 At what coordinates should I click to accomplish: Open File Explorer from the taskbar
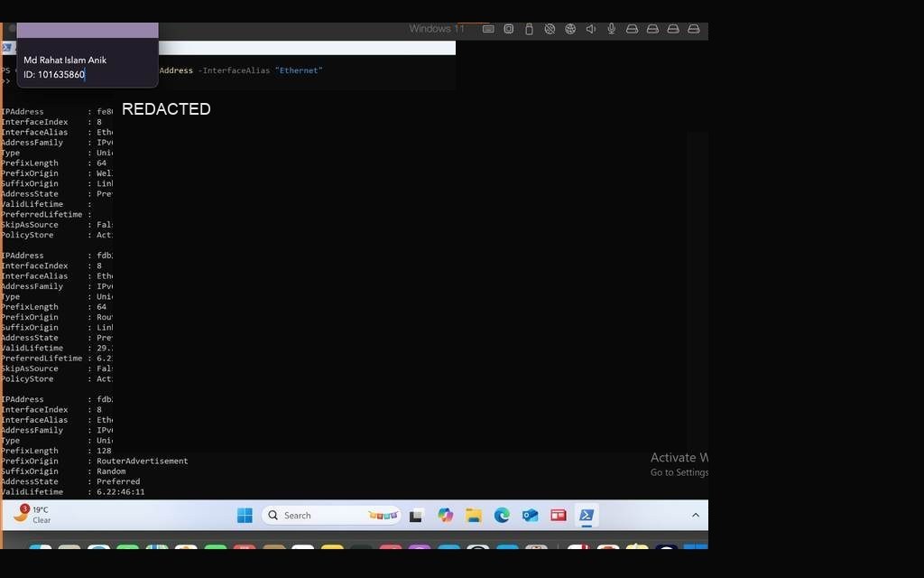474,516
